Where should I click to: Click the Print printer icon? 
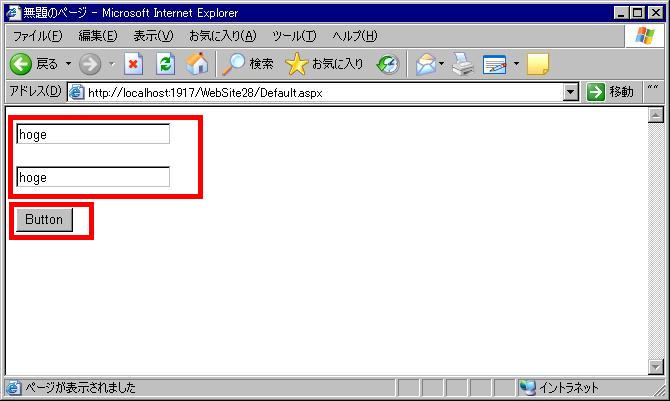click(463, 64)
